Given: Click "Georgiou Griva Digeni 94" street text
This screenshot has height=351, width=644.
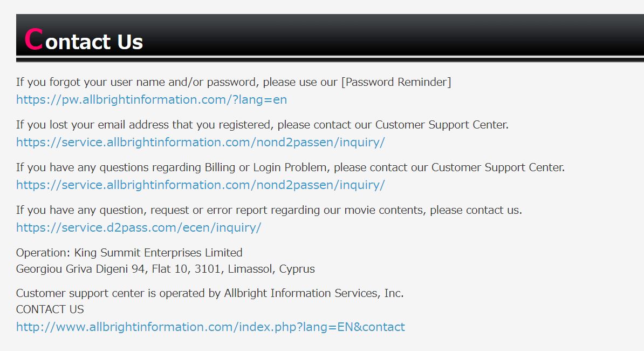Looking at the screenshot, I should point(80,269).
